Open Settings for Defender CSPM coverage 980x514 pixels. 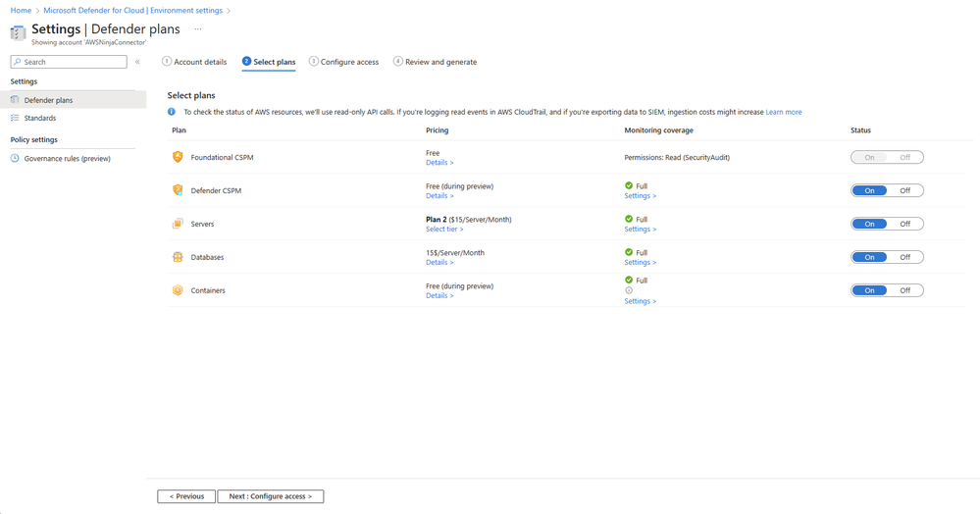coord(640,196)
